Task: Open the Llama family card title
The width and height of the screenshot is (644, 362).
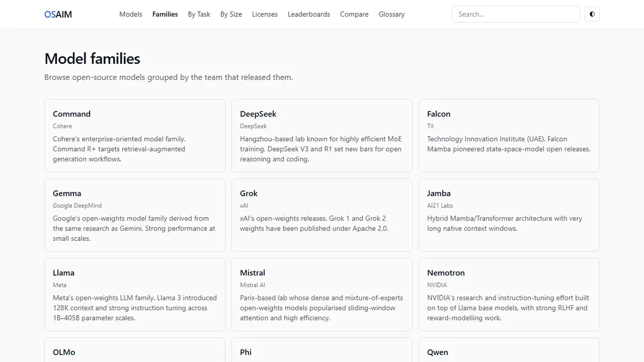Action: (63, 272)
